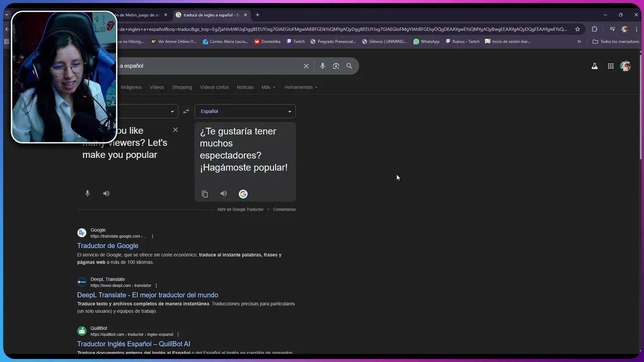Open the Google account avatar

click(625, 66)
